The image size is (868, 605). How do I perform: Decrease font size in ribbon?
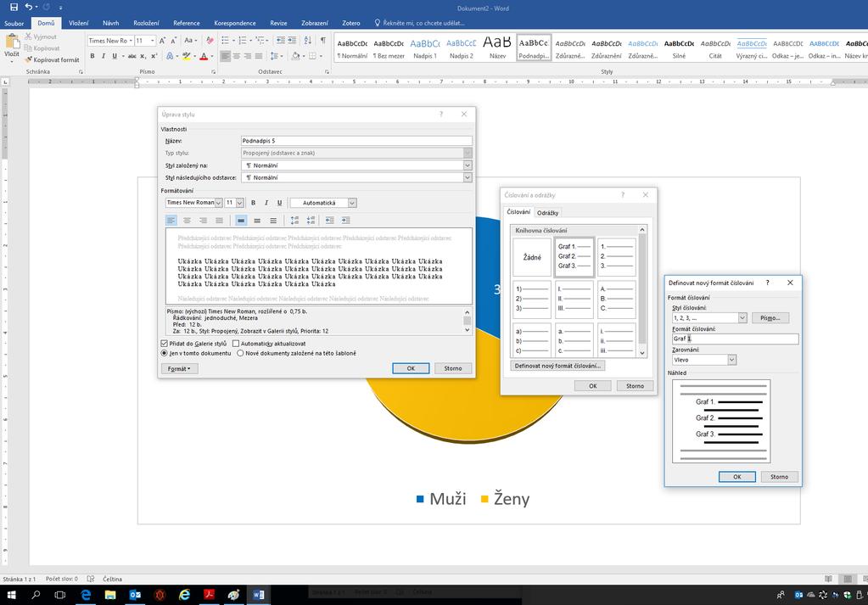(173, 41)
